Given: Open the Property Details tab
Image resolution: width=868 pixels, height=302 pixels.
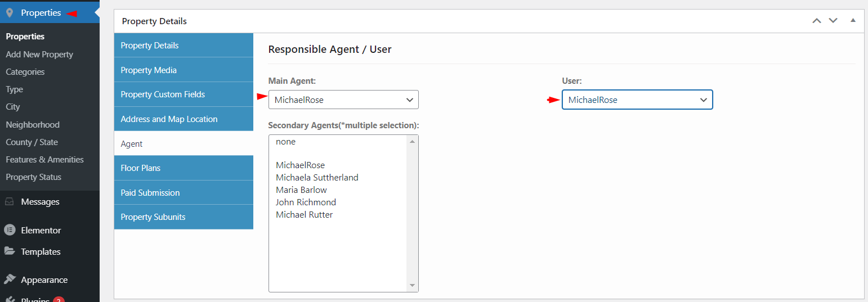Looking at the screenshot, I should 184,45.
